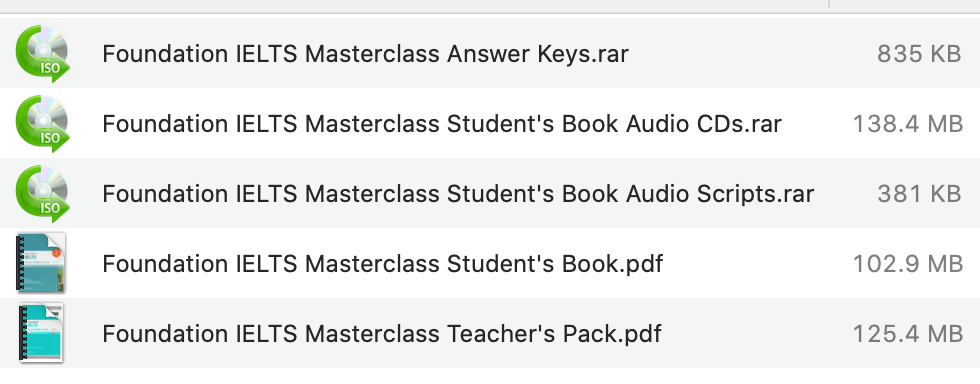The width and height of the screenshot is (980, 384).
Task: Click the 381 KB size entry
Action: [919, 195]
